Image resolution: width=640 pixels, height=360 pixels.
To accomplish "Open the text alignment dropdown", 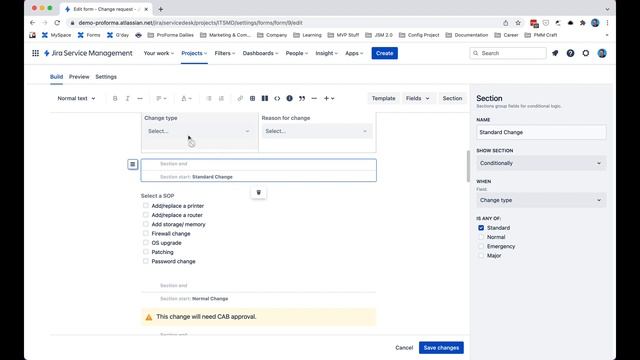I will [x=161, y=98].
